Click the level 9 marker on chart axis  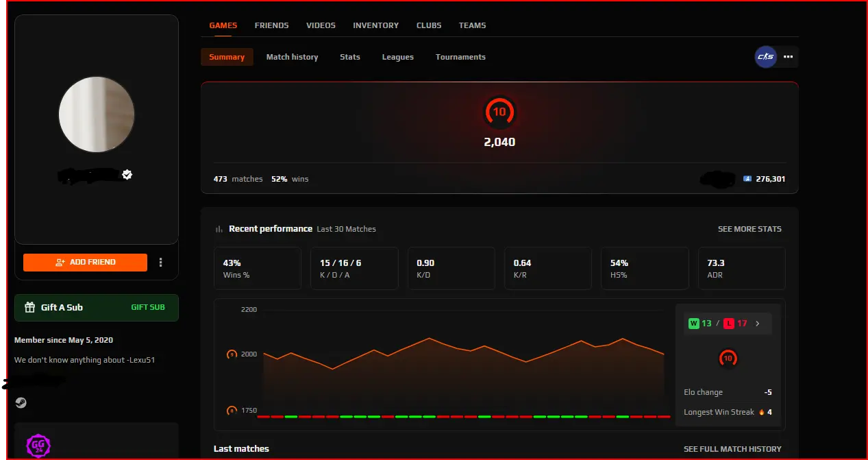(x=232, y=354)
